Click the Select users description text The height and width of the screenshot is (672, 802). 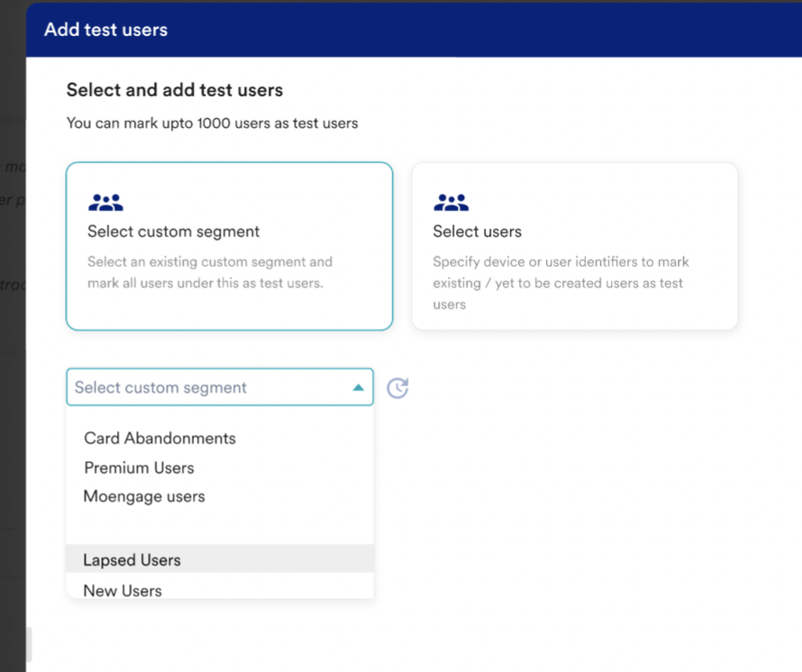click(559, 283)
